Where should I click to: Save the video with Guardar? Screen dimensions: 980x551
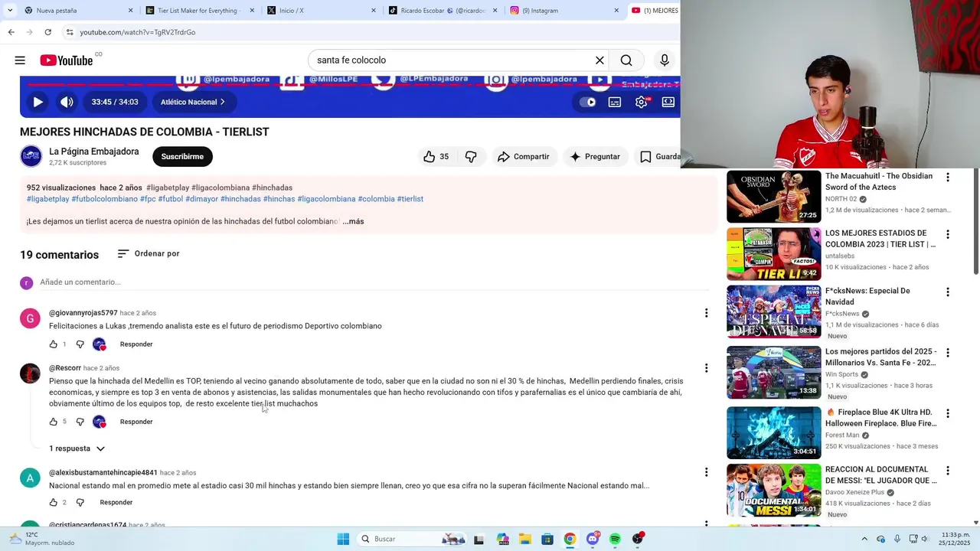tap(659, 157)
